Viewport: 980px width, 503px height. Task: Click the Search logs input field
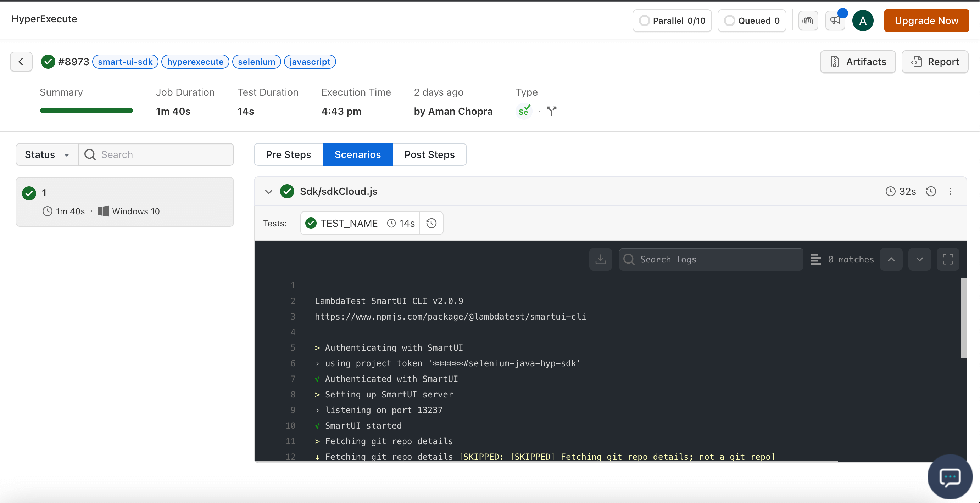711,259
